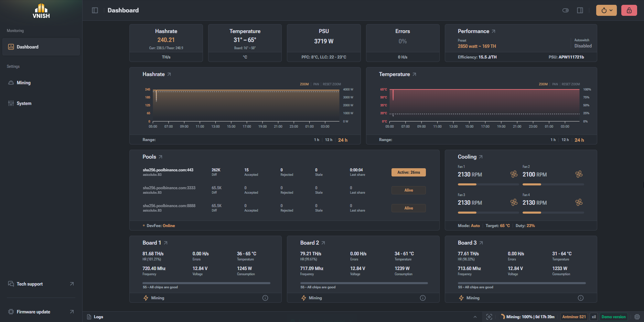This screenshot has width=644, height=322.
Task: Click Fan 1 fan icon
Action: [x=514, y=174]
